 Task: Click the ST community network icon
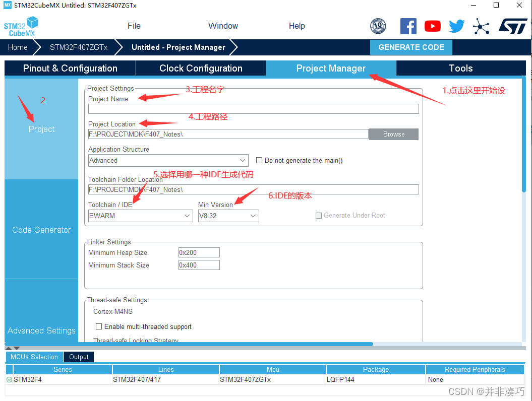tap(481, 26)
